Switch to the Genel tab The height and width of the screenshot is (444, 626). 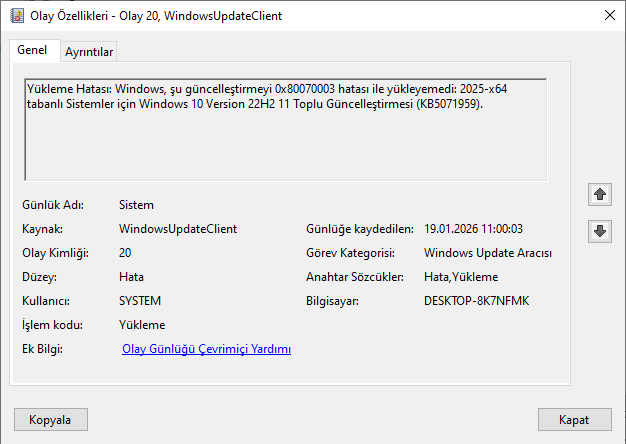32,50
